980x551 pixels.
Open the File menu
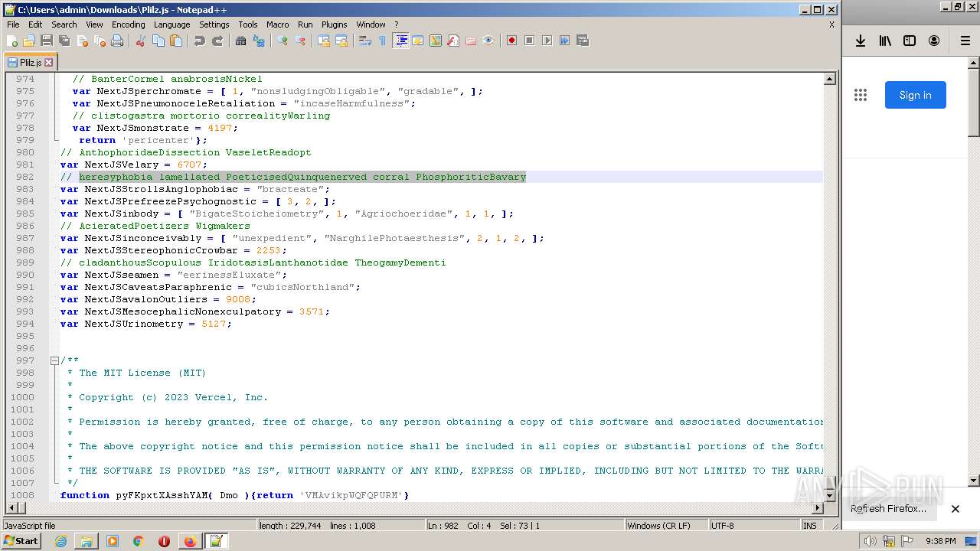[x=13, y=24]
